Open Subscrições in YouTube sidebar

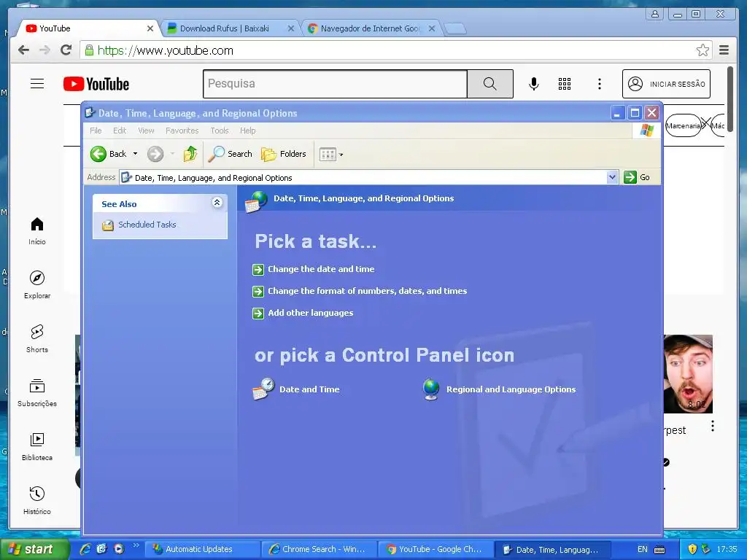[x=37, y=393]
